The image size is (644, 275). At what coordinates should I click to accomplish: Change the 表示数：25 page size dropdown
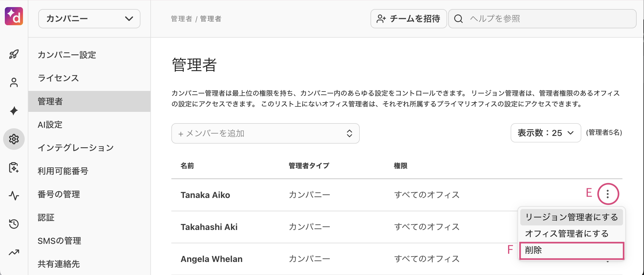tap(546, 133)
